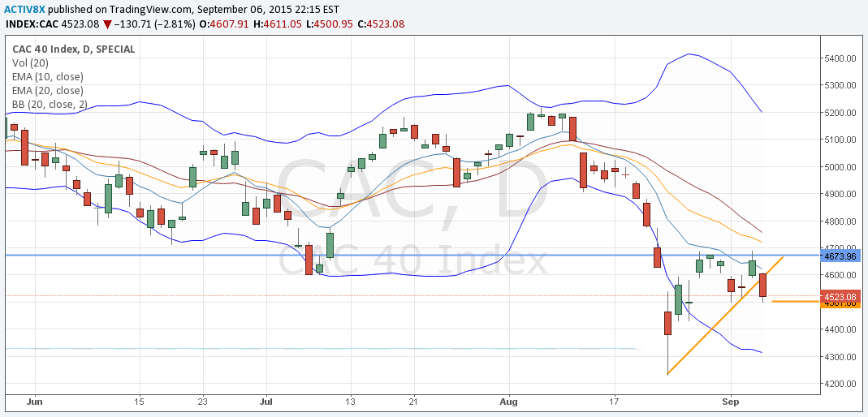868x417 pixels.
Task: Click the CAC 40 Index, D, SPECIAL legend title
Action: 73,49
